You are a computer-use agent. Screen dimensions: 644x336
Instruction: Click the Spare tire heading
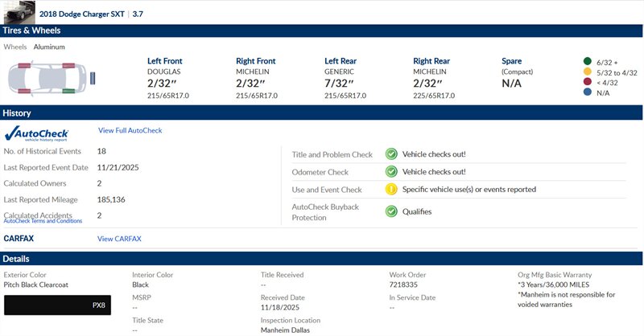512,61
